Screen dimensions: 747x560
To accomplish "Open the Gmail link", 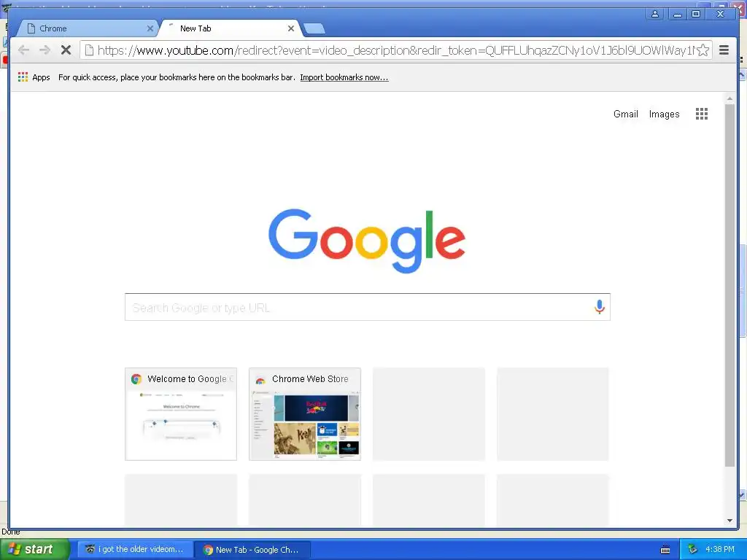I will tap(625, 114).
